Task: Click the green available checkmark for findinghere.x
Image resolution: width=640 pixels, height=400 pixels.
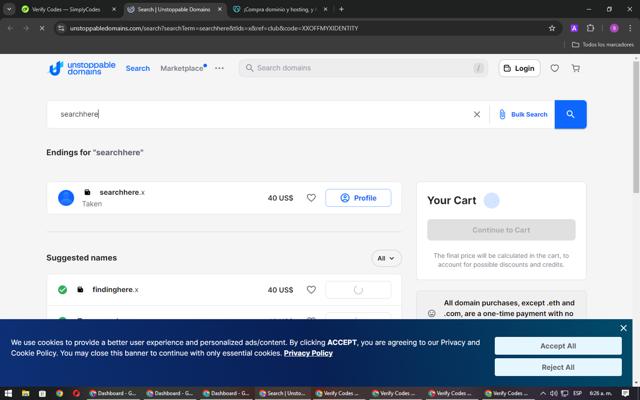Action: coord(62,290)
